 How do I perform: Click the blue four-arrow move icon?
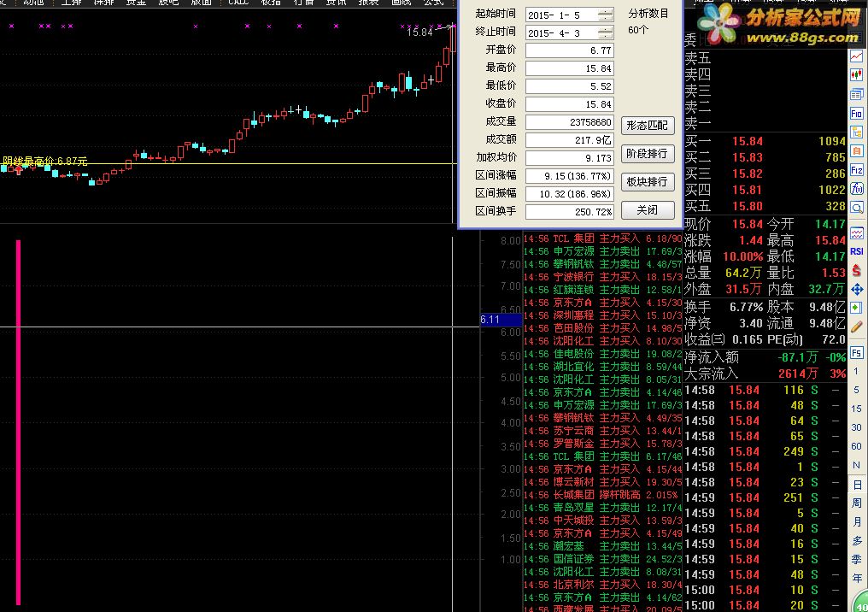click(856, 289)
